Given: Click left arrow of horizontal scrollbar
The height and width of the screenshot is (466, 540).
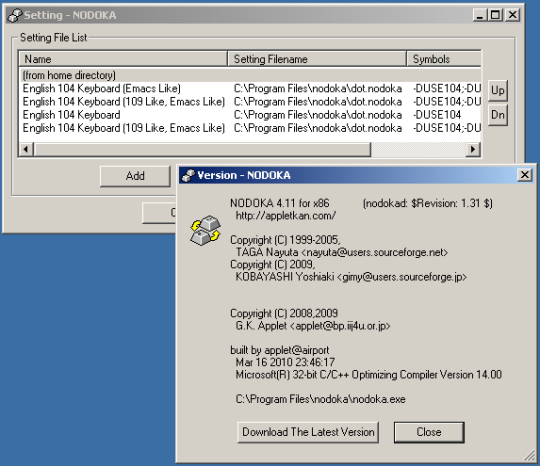Looking at the screenshot, I should tap(26, 149).
